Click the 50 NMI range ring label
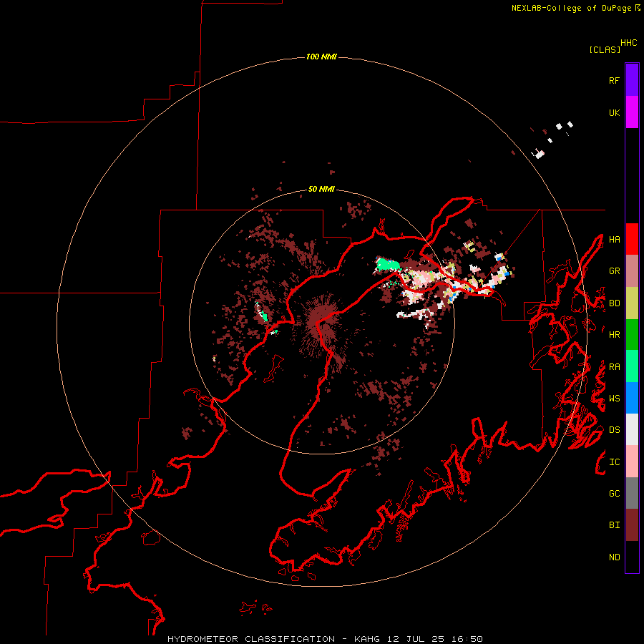 pos(321,189)
